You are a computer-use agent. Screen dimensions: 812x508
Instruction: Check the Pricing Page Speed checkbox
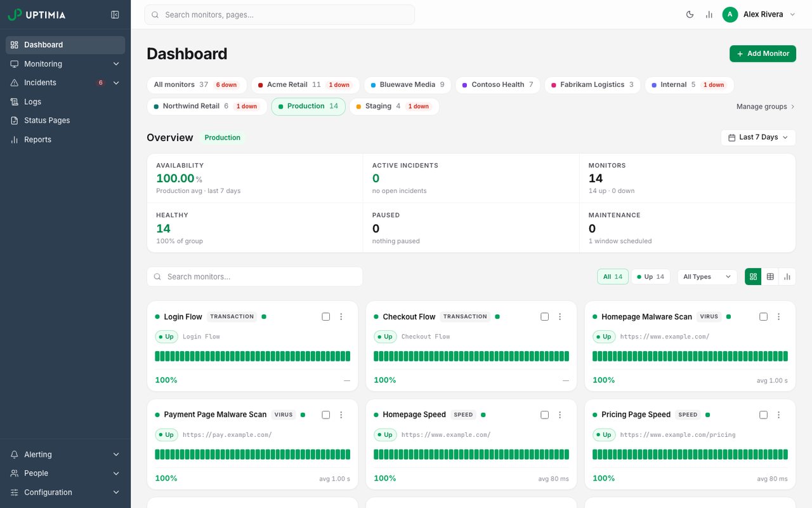click(x=764, y=415)
